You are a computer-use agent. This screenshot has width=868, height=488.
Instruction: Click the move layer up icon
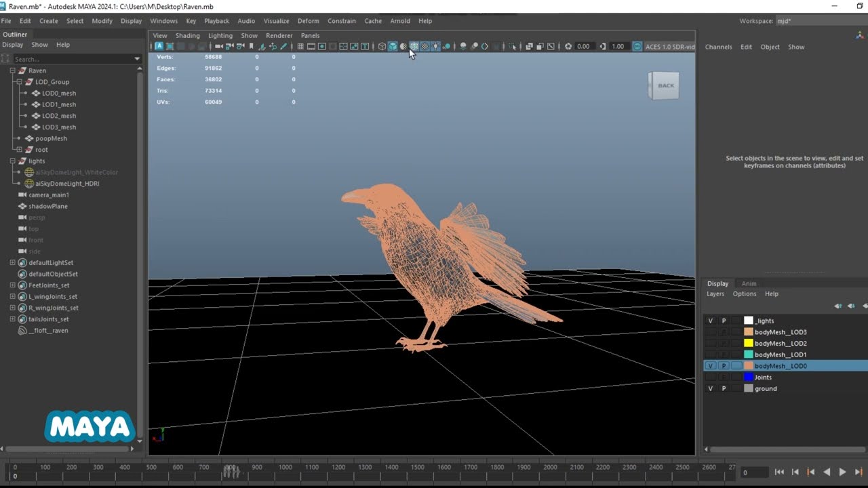pos(838,306)
